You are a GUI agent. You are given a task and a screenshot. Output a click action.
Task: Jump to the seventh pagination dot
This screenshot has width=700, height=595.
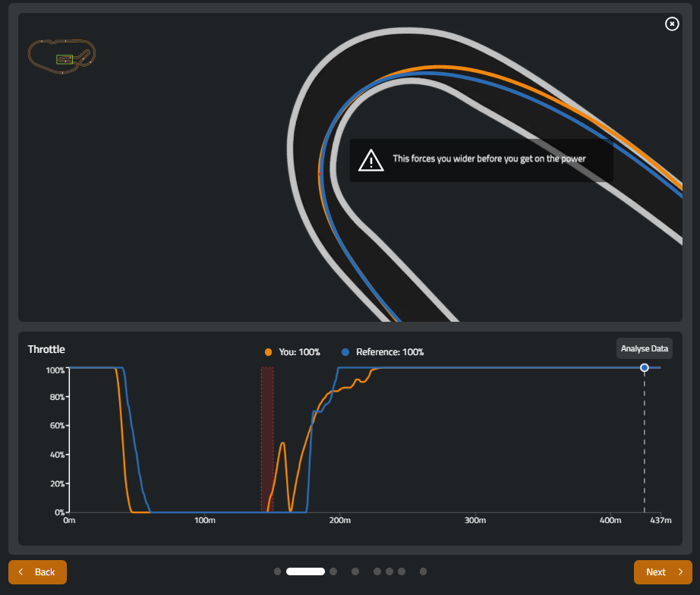click(x=402, y=571)
